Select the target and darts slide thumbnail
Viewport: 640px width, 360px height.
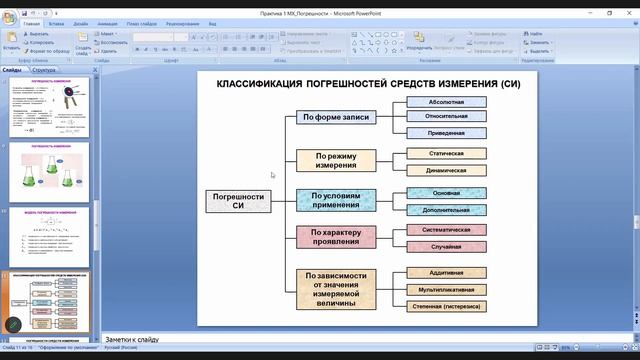tap(49, 107)
